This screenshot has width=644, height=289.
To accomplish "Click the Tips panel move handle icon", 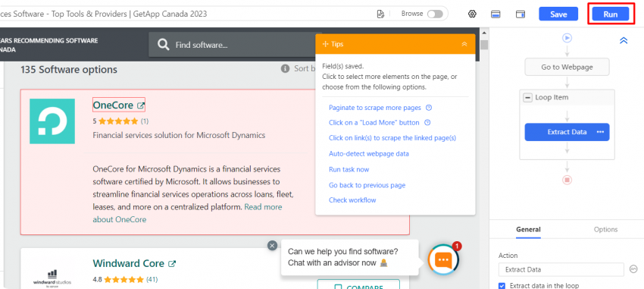I will pyautogui.click(x=325, y=44).
